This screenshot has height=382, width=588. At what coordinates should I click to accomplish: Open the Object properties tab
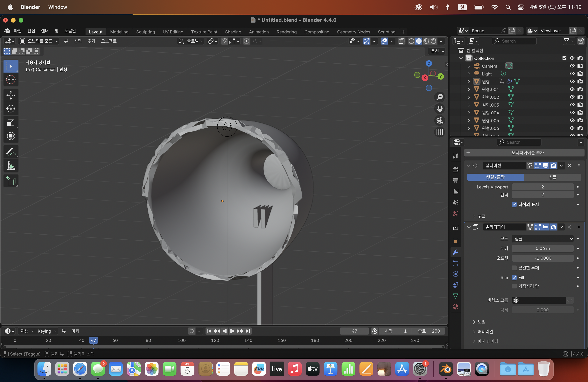(x=456, y=241)
